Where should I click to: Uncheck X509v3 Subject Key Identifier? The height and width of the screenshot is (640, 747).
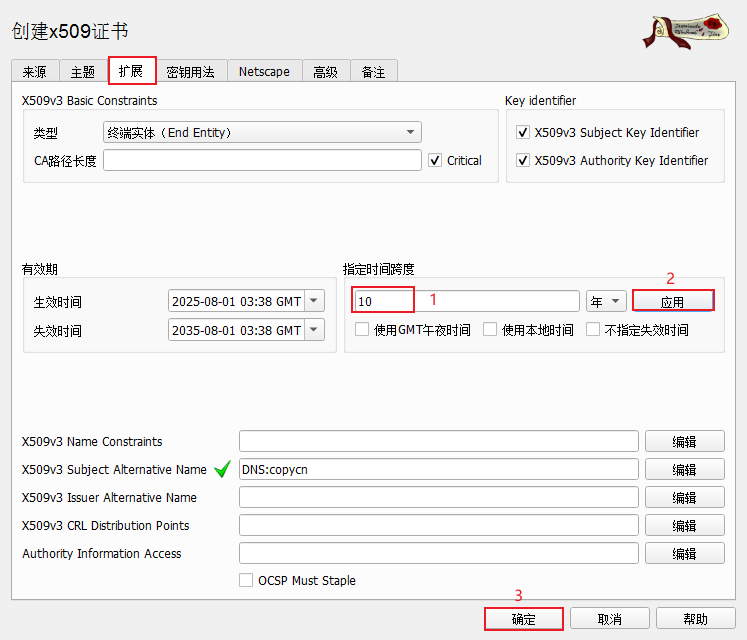(522, 132)
